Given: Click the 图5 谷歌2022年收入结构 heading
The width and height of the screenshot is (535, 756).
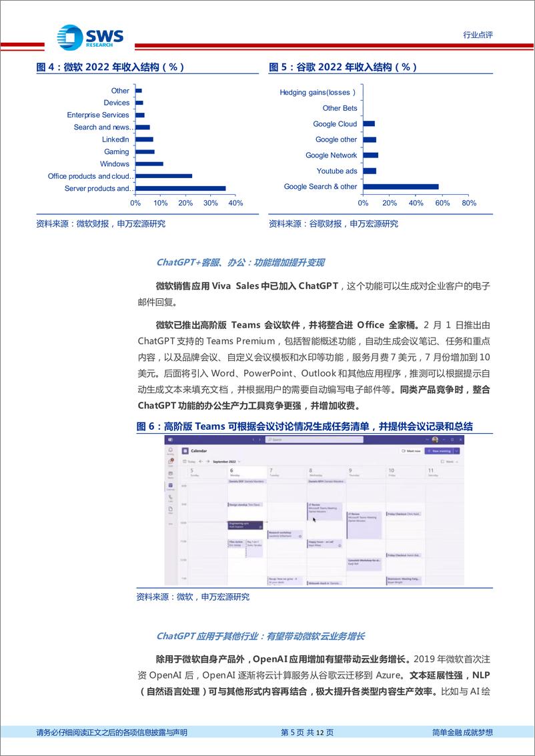Looking at the screenshot, I should click(x=343, y=67).
